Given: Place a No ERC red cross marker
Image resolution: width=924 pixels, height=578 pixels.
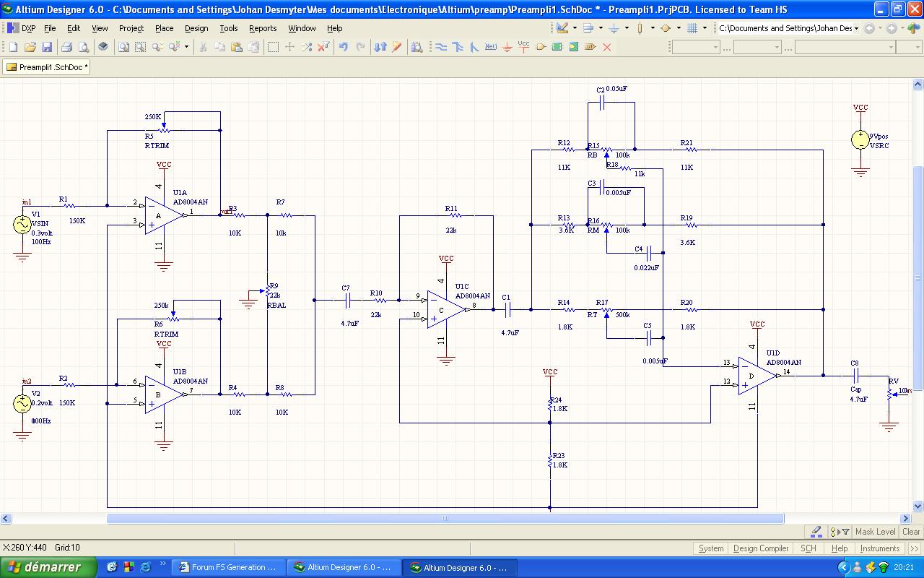Looking at the screenshot, I should pyautogui.click(x=607, y=47).
